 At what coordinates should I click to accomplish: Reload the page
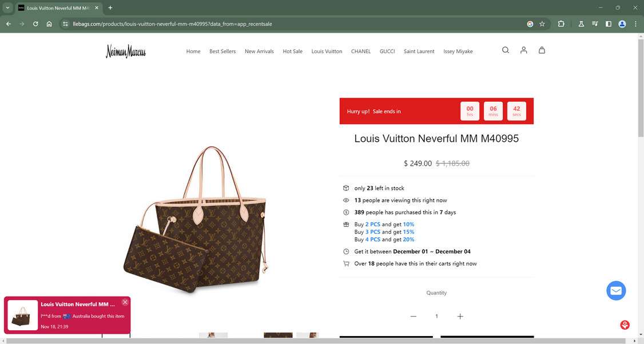point(35,24)
